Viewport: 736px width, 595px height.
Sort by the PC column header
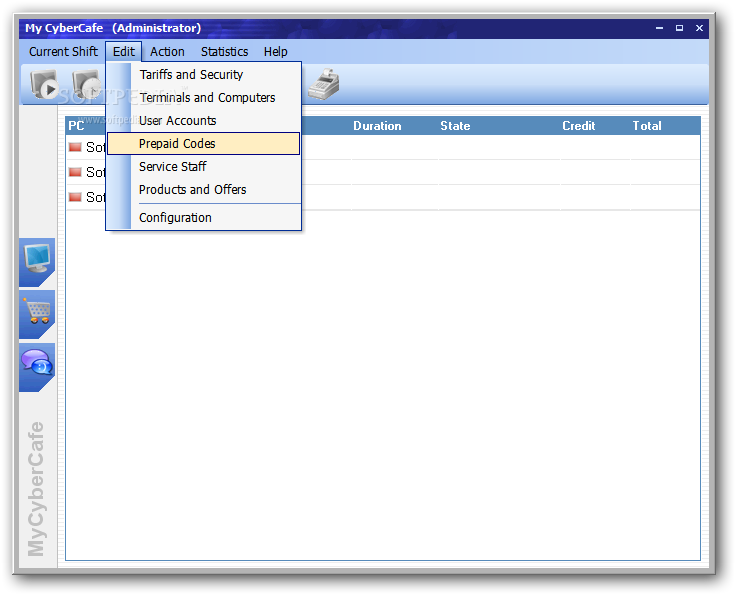[x=76, y=126]
